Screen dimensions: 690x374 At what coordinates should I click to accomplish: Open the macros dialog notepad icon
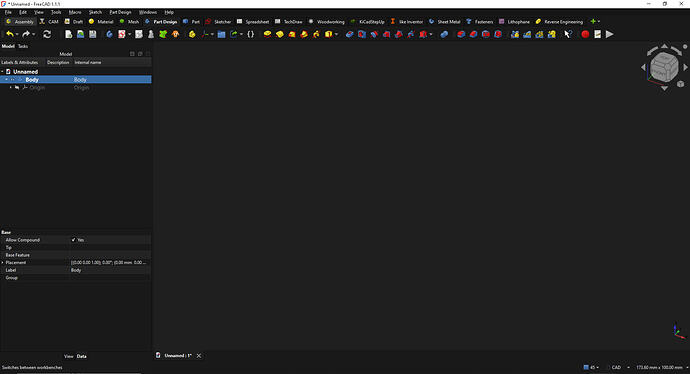597,34
